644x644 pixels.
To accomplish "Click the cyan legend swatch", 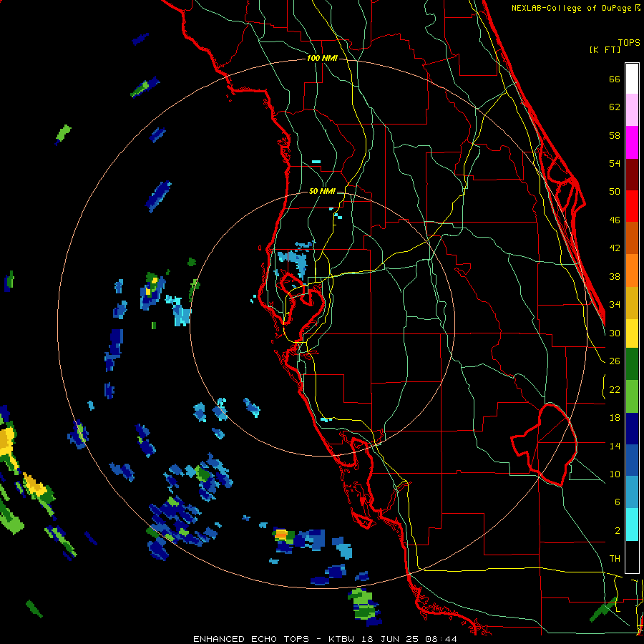I will [632, 525].
